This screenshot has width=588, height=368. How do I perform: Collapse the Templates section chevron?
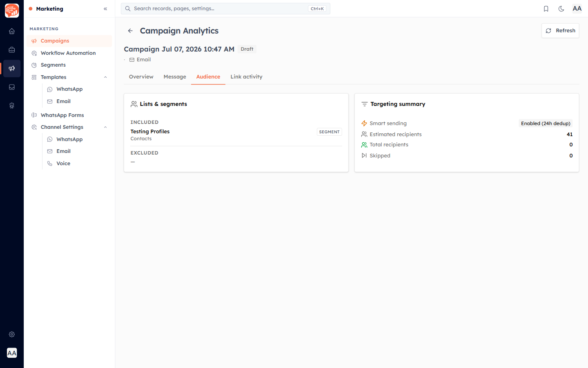tap(105, 77)
